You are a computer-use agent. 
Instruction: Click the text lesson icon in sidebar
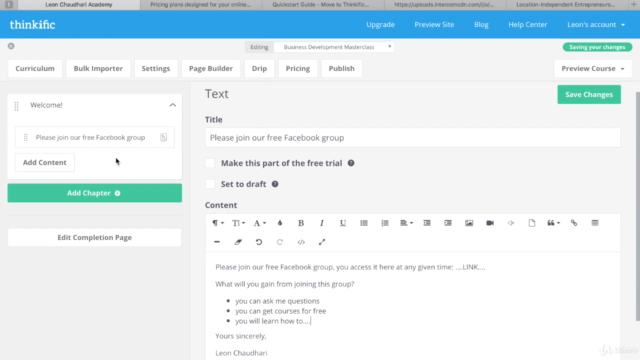[163, 137]
